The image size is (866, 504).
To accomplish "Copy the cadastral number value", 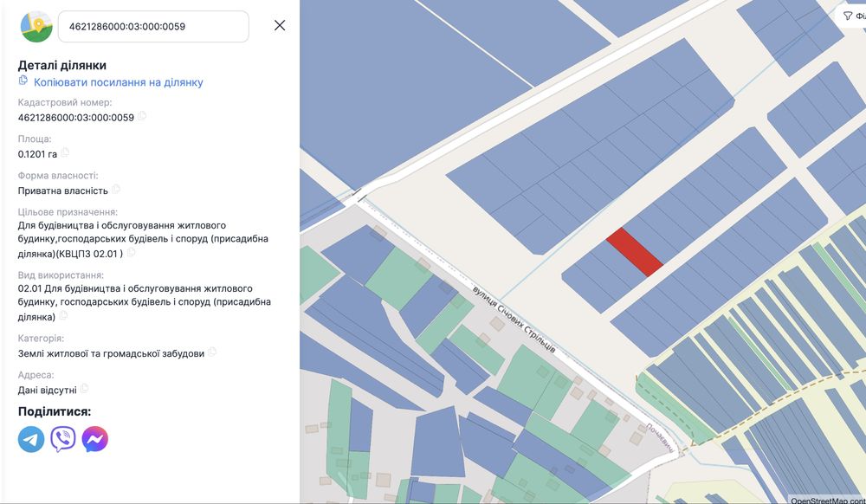I will (x=142, y=116).
